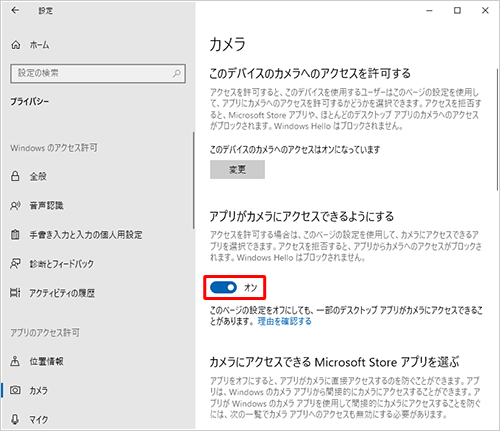Image resolution: width=500 pixels, height=431 pixels.
Task: Maximize the 設定 window
Action: 457,11
